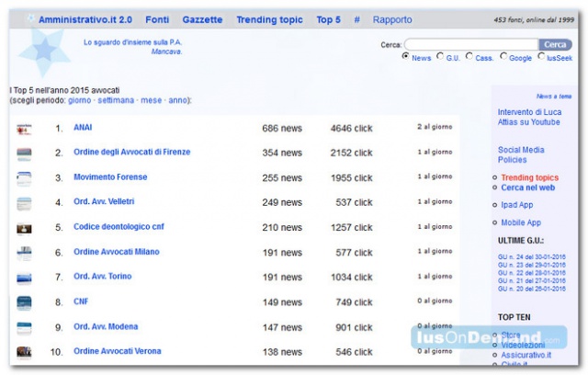
Task: Click the # menu item
Action: pos(357,20)
